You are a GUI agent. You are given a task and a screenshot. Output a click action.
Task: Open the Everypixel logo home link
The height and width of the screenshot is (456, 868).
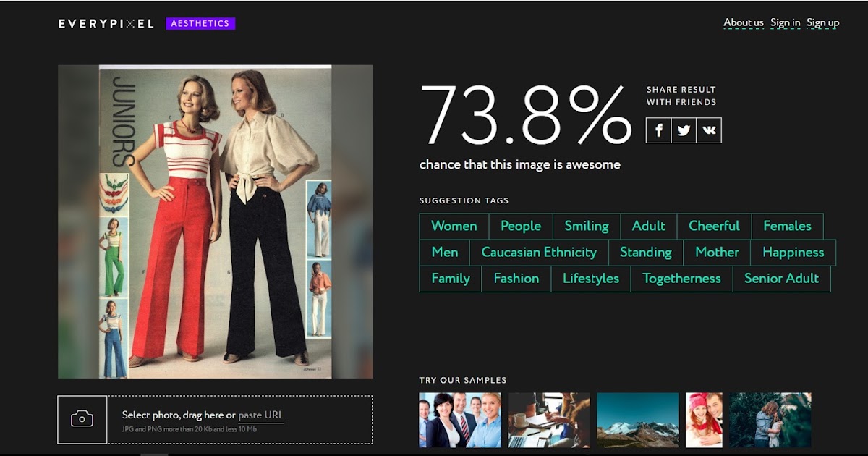coord(106,24)
